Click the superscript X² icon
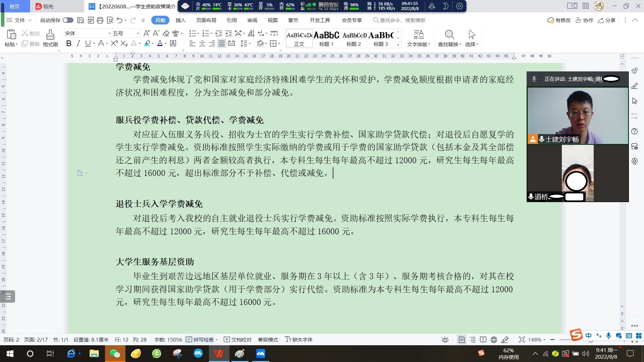Screen dimensions: 644x362 click(x=114, y=43)
